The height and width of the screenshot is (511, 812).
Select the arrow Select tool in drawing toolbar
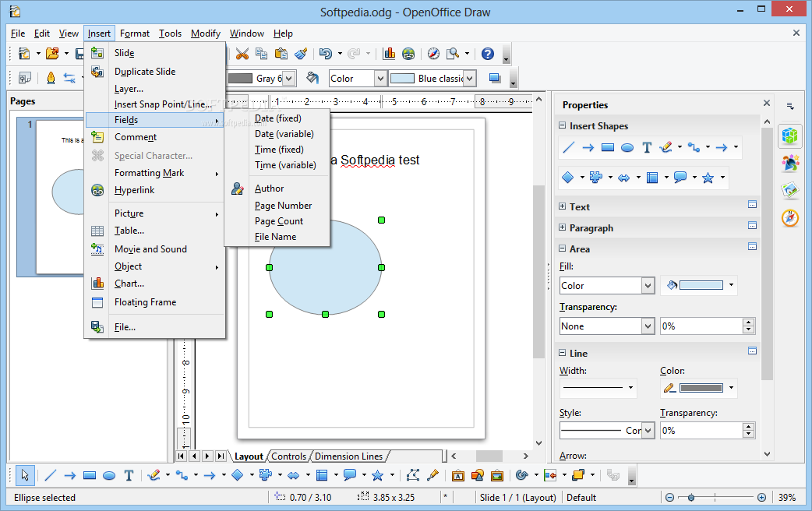(25, 474)
